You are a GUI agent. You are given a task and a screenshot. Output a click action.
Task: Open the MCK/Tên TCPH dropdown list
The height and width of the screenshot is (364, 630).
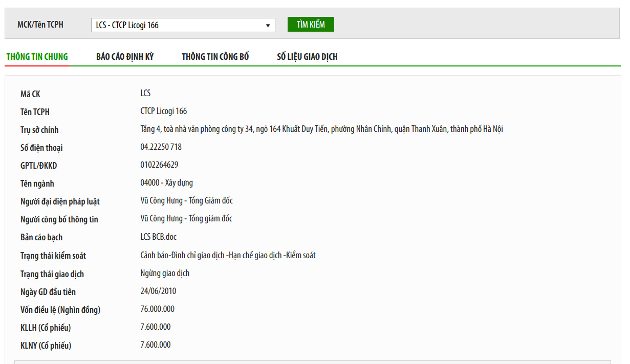(183, 25)
